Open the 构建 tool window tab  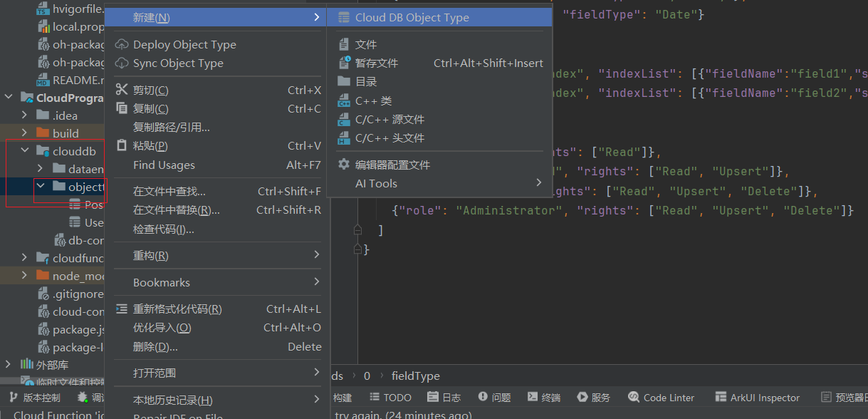tap(343, 398)
